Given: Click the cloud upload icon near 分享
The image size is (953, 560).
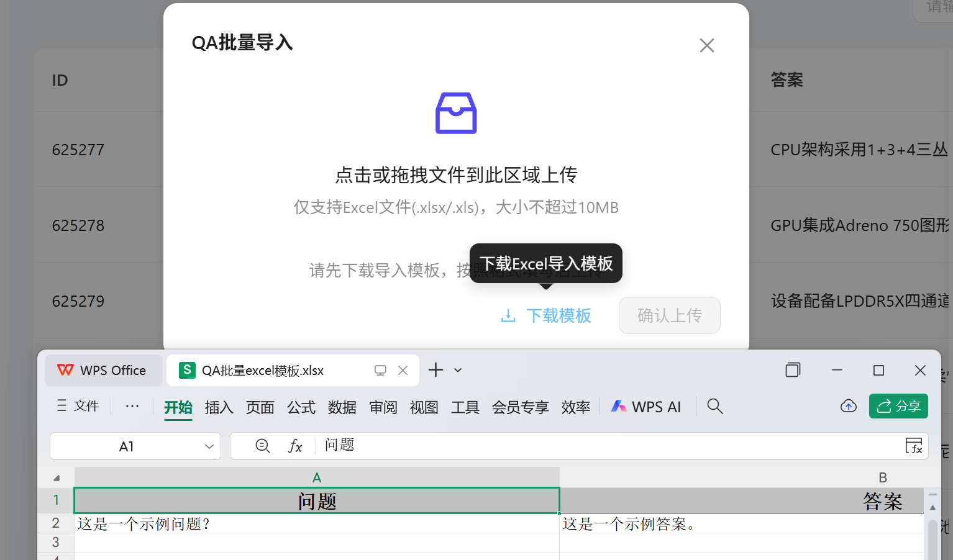Looking at the screenshot, I should pos(848,406).
